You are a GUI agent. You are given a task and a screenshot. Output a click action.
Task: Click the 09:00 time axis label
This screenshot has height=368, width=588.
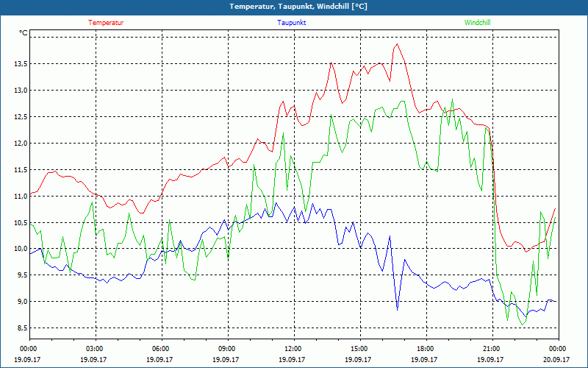[228, 349]
